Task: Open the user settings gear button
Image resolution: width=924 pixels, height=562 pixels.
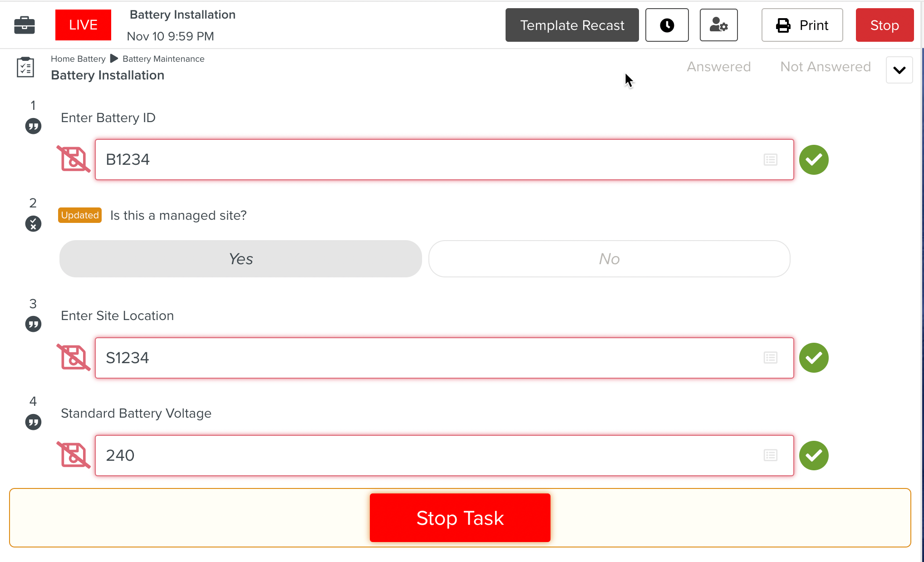Action: pos(718,25)
